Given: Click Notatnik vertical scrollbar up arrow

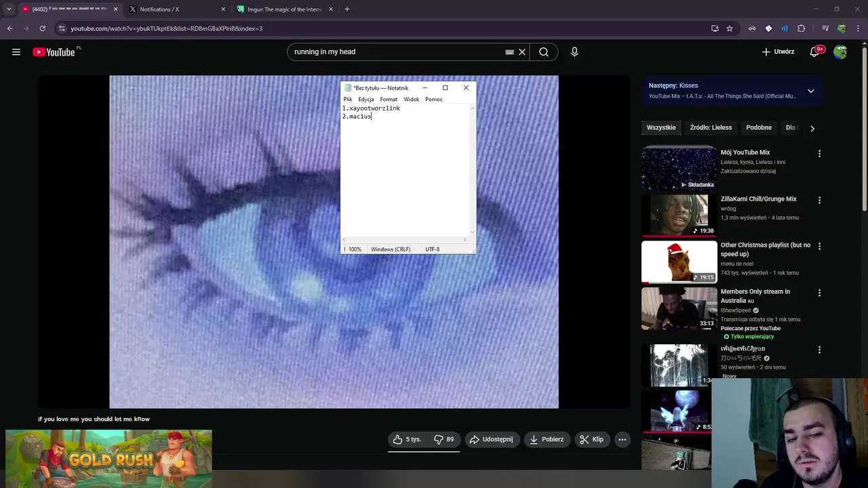Looking at the screenshot, I should point(473,108).
